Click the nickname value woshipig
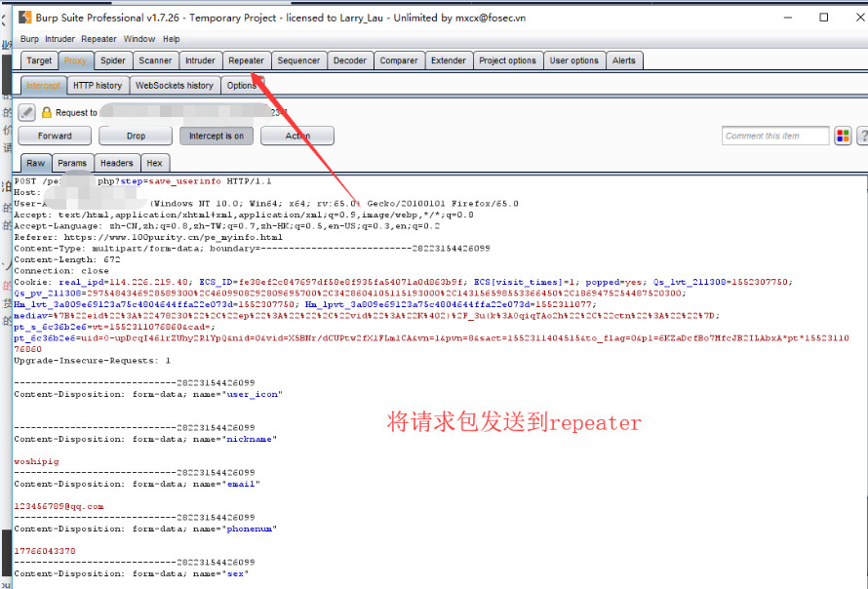The height and width of the screenshot is (589, 868). [36, 461]
